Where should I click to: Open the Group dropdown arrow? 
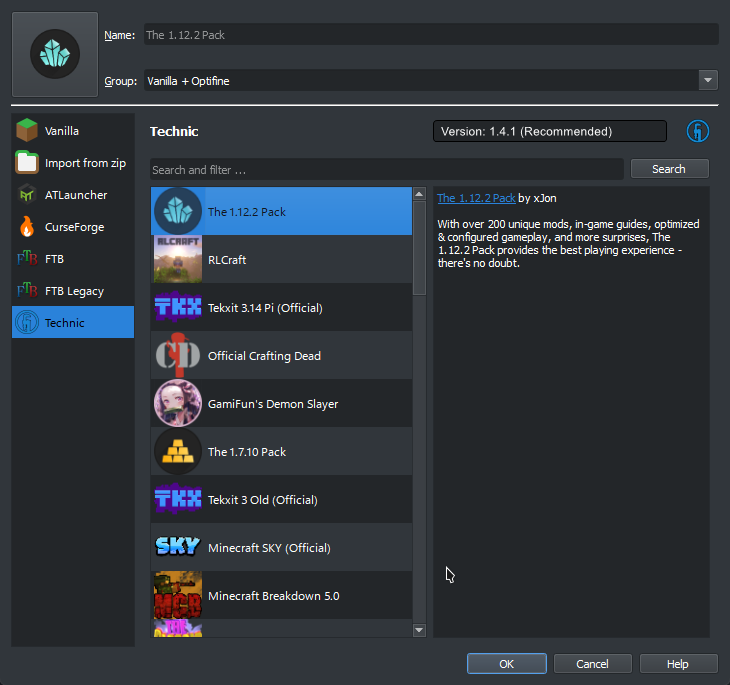(708, 81)
